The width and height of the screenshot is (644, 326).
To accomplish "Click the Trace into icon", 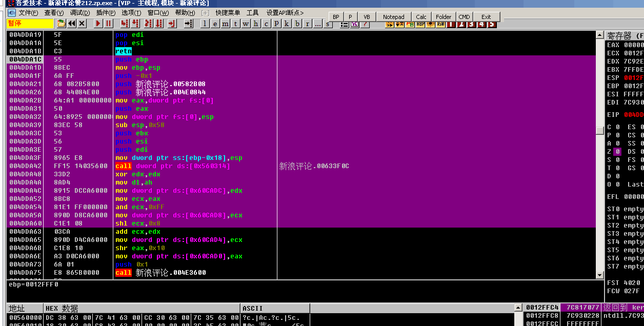I will [x=148, y=24].
